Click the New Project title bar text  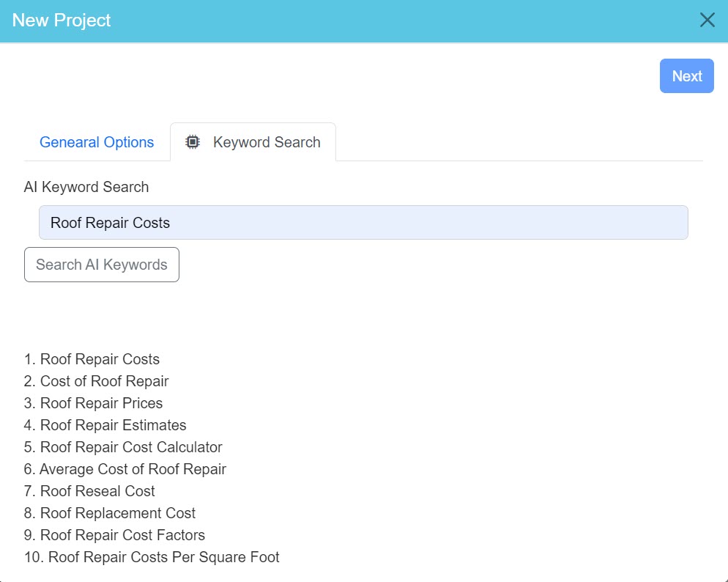(61, 21)
